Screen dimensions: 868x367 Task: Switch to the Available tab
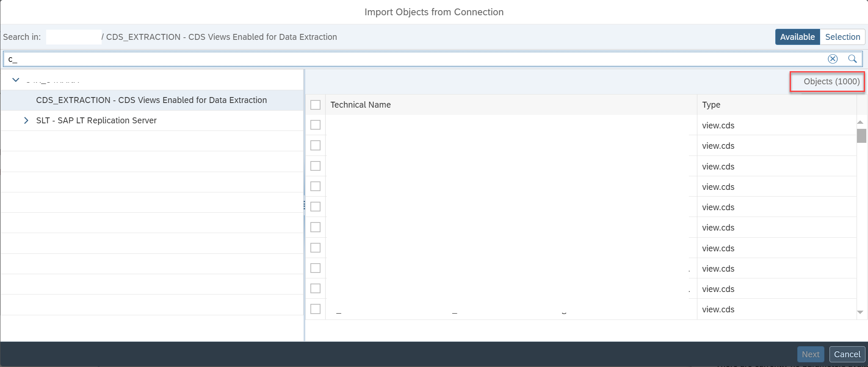[797, 37]
